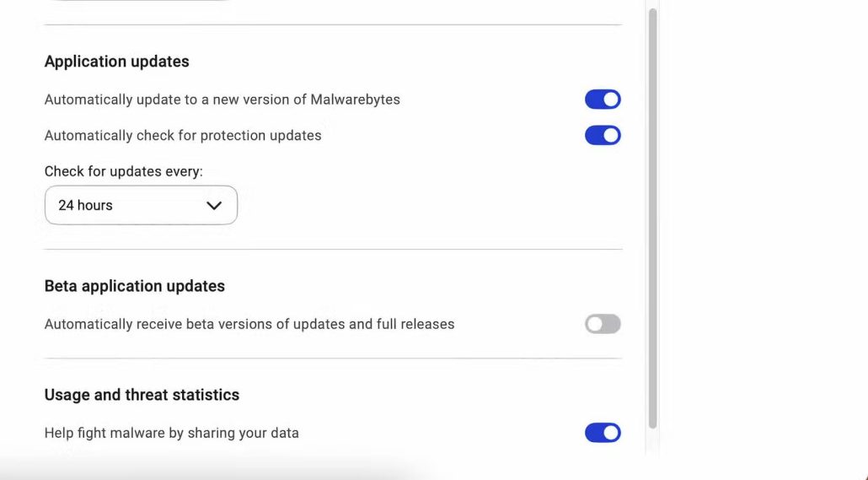The image size is (868, 480).
Task: Enable the beta versions updates toggle
Action: (x=603, y=324)
